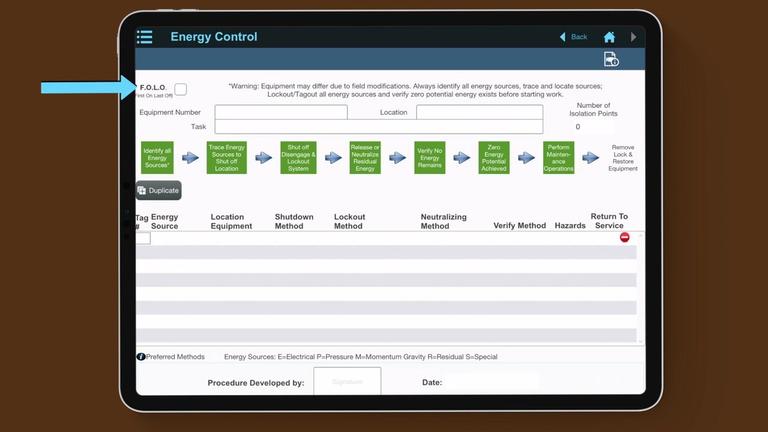Image resolution: width=768 pixels, height=432 pixels.
Task: Open Preferred Methods info icon
Action: pyautogui.click(x=141, y=357)
